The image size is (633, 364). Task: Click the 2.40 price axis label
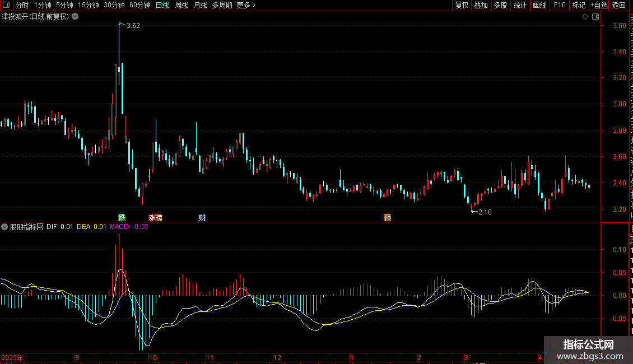619,183
